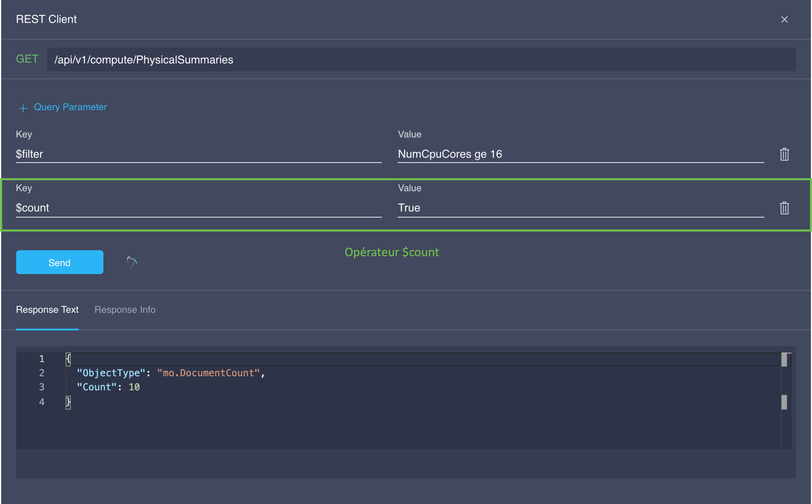
Task: Edit the $filter key field
Action: [x=198, y=154]
